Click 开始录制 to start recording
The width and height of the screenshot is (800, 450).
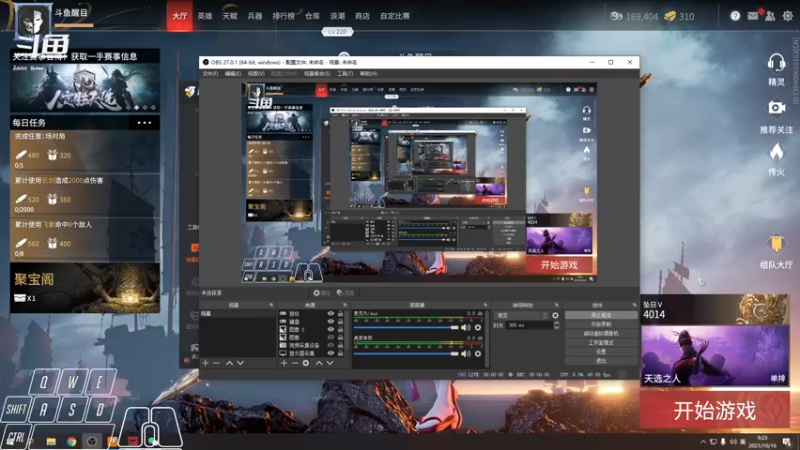click(x=601, y=324)
